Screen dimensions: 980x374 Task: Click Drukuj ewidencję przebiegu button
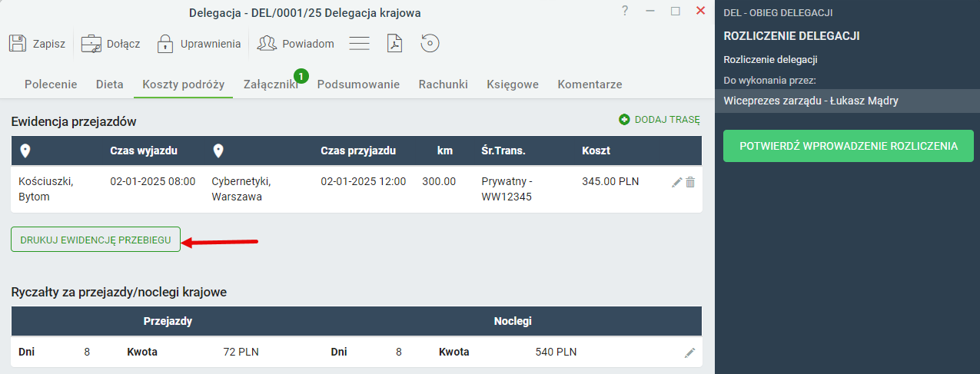(96, 240)
